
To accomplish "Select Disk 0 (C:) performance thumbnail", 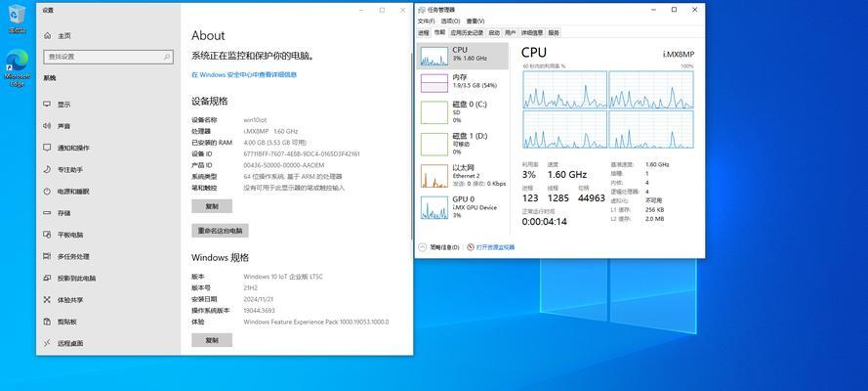I will click(434, 112).
